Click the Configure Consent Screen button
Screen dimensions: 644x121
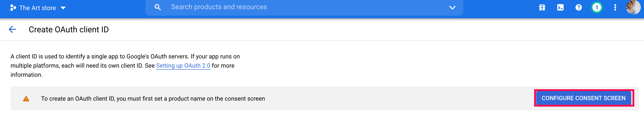[x=583, y=98]
